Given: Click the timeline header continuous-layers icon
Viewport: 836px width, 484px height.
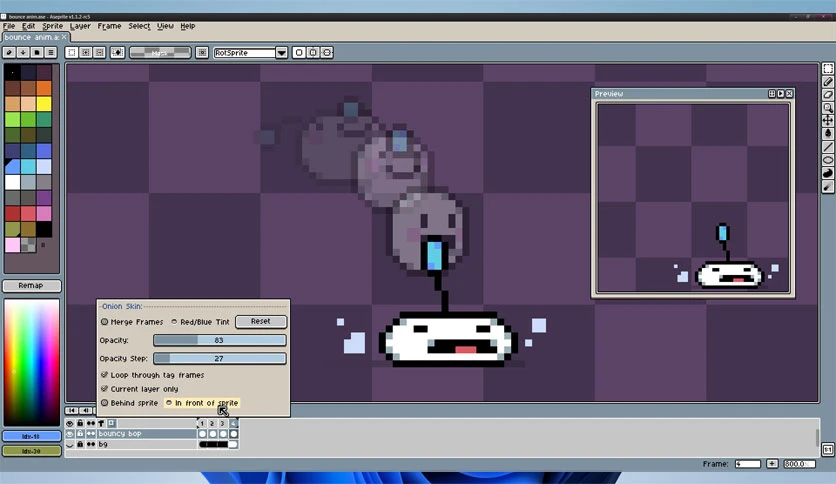Looking at the screenshot, I should (91, 423).
